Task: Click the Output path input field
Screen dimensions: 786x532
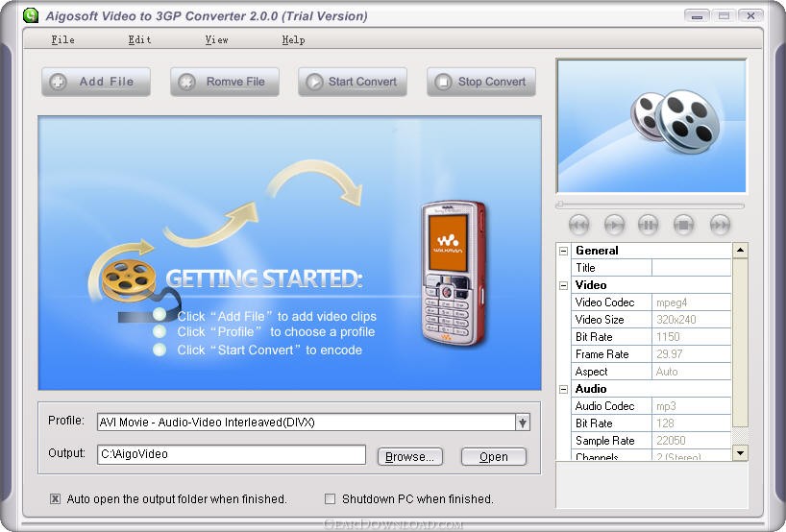Action: [232, 454]
